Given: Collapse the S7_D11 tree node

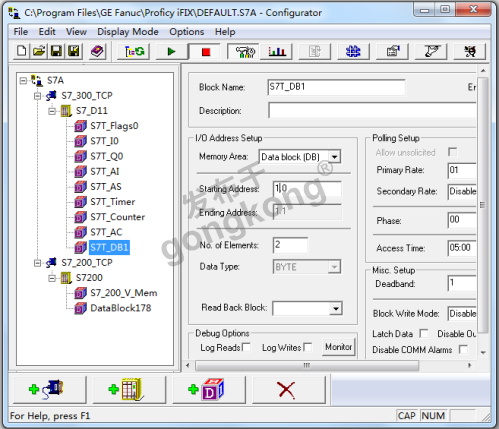Looking at the screenshot, I should 52,111.
